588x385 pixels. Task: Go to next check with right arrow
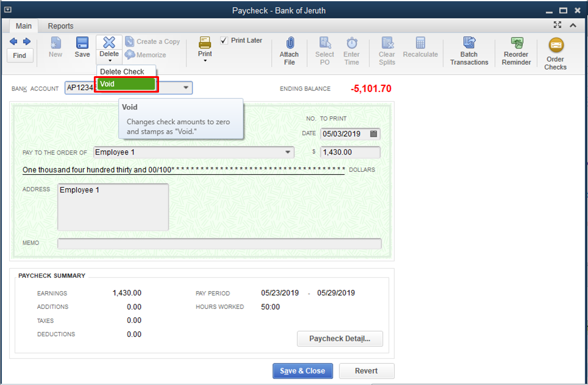pyautogui.click(x=27, y=41)
